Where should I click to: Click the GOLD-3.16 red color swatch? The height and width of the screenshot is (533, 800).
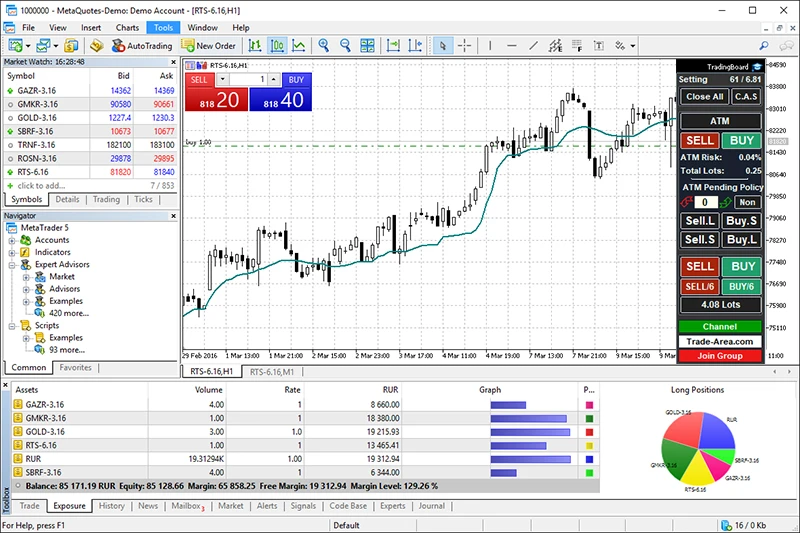589,432
